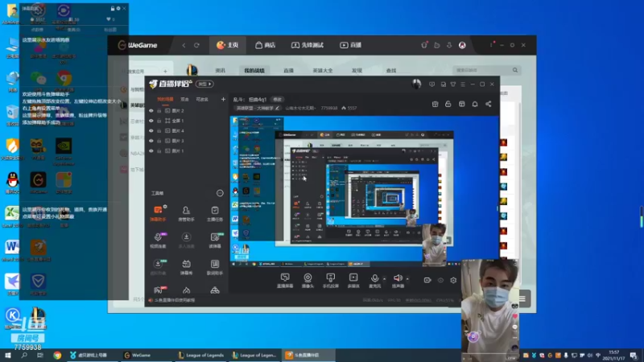Toggle visibility of 图片 4 source
This screenshot has height=362, width=644.
[x=151, y=131]
